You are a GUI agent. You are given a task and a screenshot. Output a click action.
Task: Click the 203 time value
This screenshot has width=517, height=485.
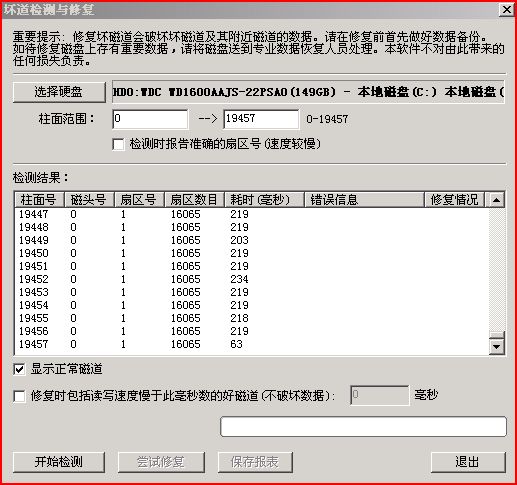[x=239, y=240]
